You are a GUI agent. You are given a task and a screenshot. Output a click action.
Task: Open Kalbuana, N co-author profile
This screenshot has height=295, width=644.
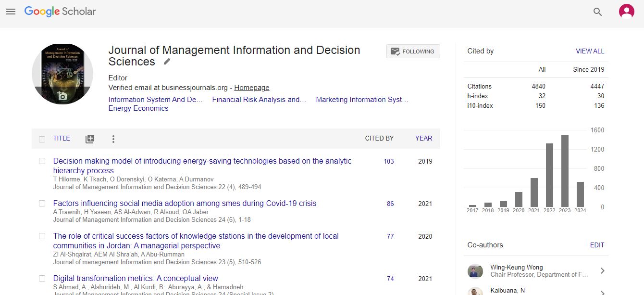point(508,290)
